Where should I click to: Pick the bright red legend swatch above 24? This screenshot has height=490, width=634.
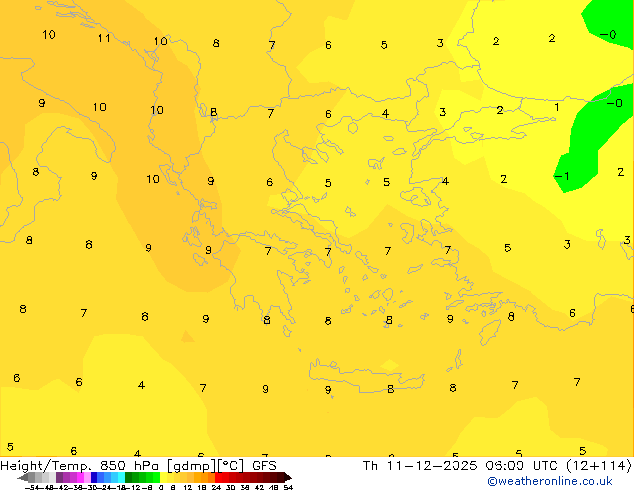pos(218,477)
